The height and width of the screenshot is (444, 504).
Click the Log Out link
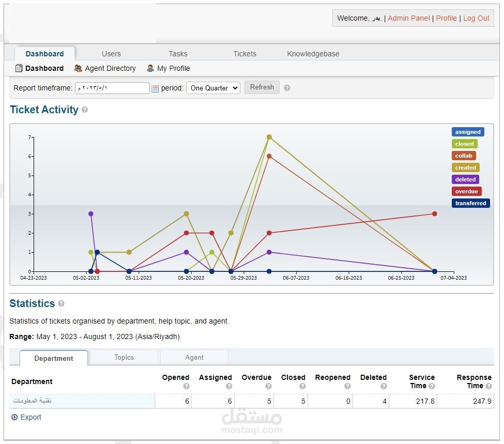point(476,18)
